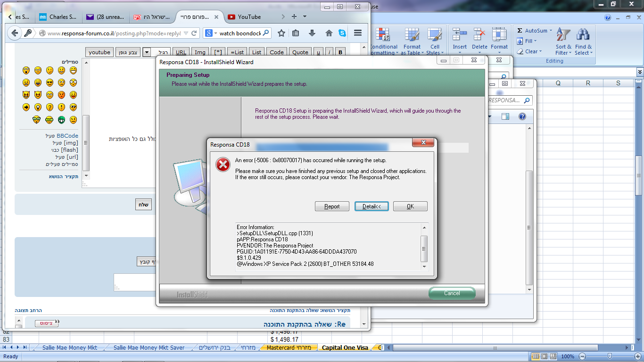Go to Firefox home page icon
Screen dimensions: 644x362
click(x=329, y=33)
